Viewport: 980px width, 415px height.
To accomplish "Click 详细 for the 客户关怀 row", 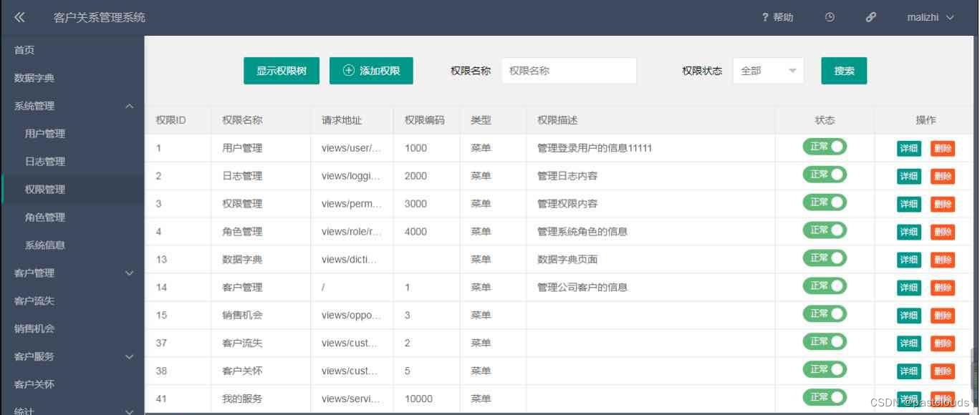I will (909, 372).
